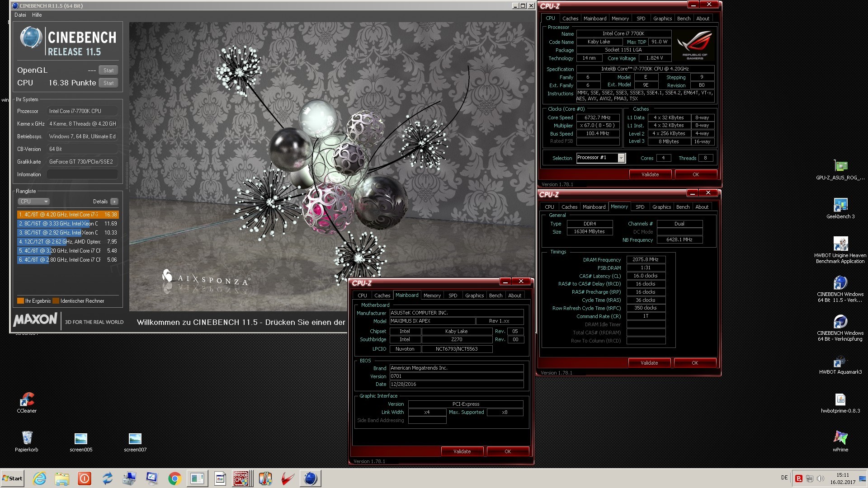Open CINEBENCH Windows 64 Bit 11.5 shortcut
This screenshot has width=868, height=488.
click(840, 289)
